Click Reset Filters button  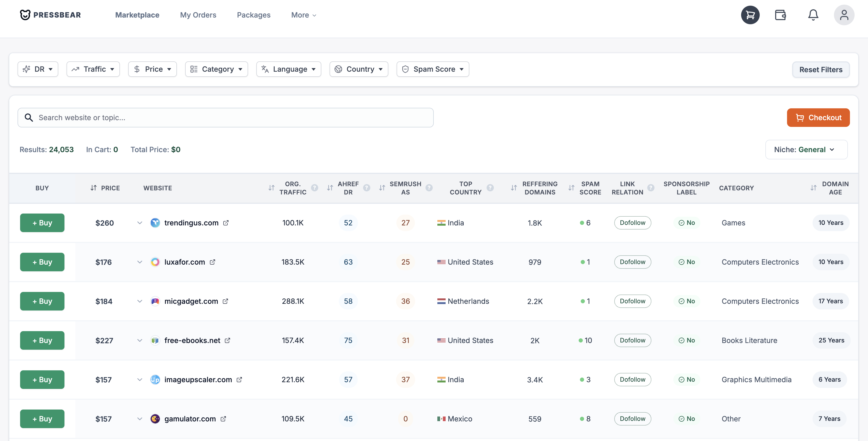coord(821,69)
